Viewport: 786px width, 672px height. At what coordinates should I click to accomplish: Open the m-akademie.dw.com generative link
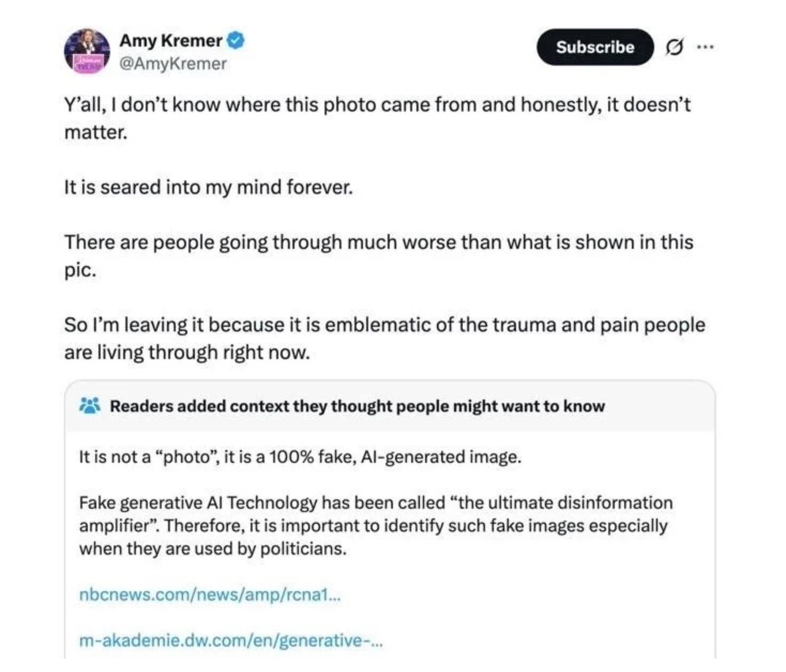point(230,640)
